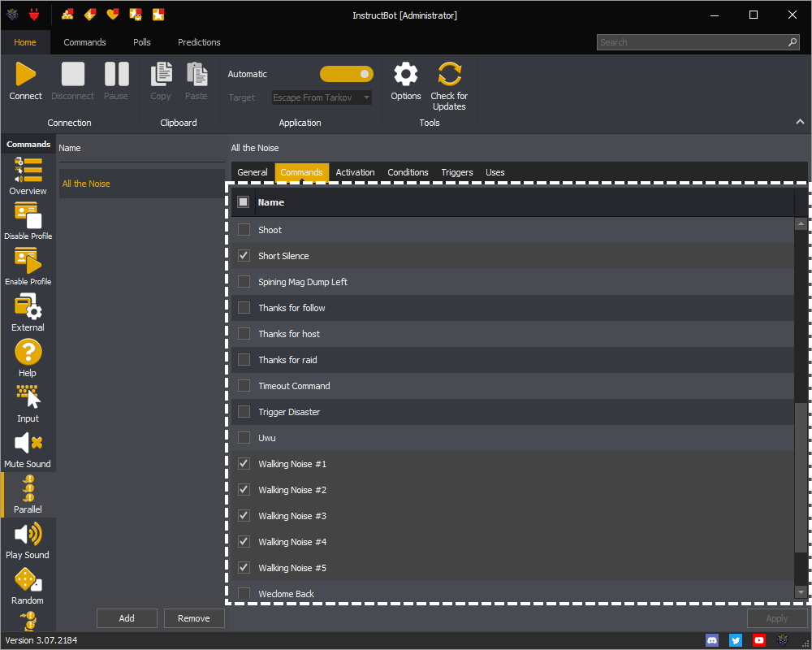Select the Timeout Command row
This screenshot has height=650, width=812.
click(512, 386)
